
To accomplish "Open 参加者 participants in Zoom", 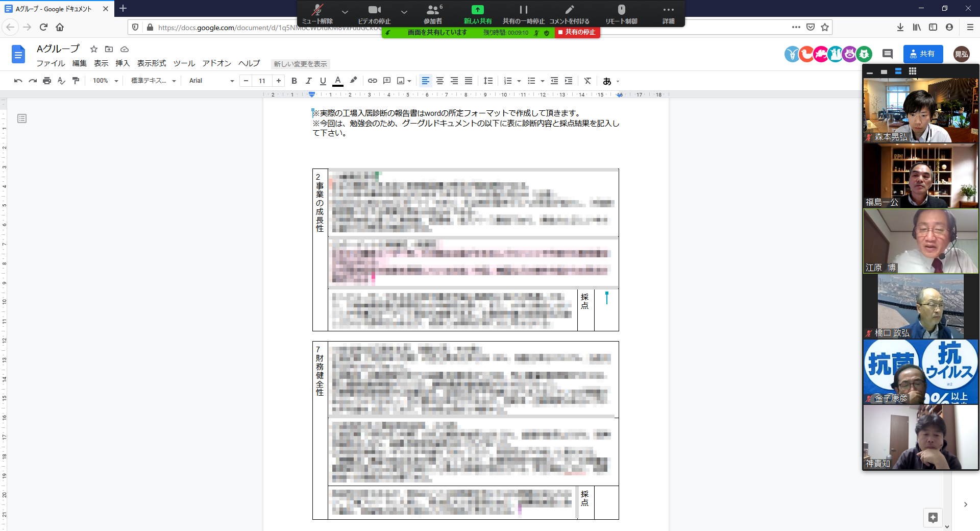I will coord(433,14).
